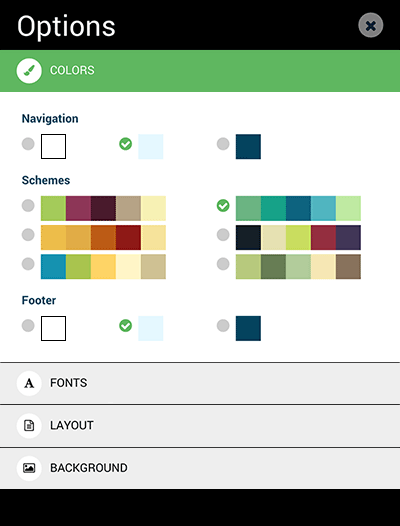Click the light blue Navigation swatch
400x526 pixels.
point(151,147)
